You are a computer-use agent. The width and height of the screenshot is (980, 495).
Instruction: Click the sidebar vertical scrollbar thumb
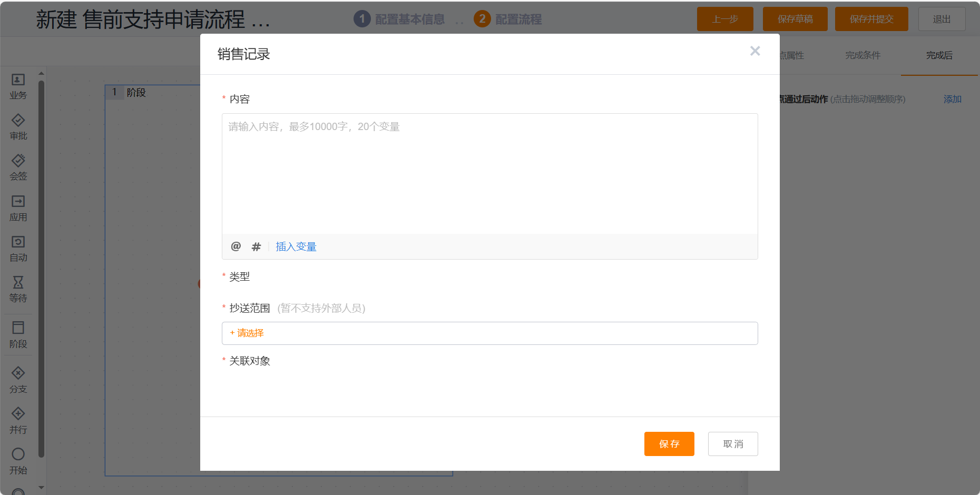41,269
